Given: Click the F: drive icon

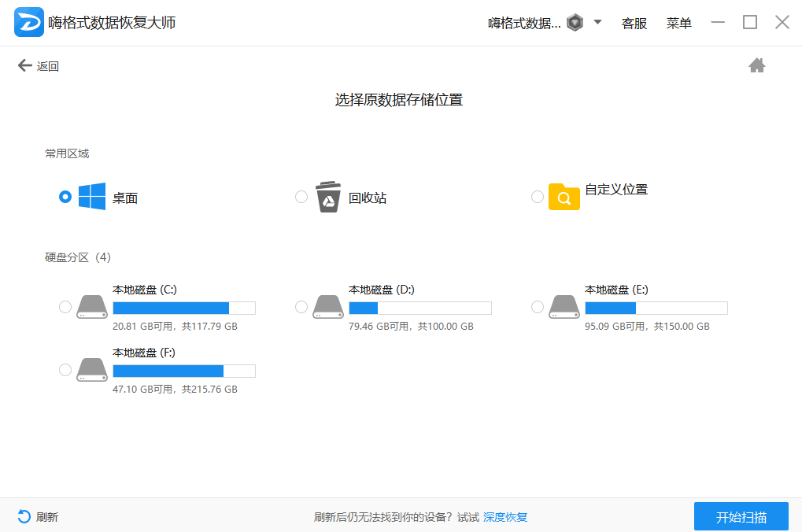Looking at the screenshot, I should click(x=92, y=370).
